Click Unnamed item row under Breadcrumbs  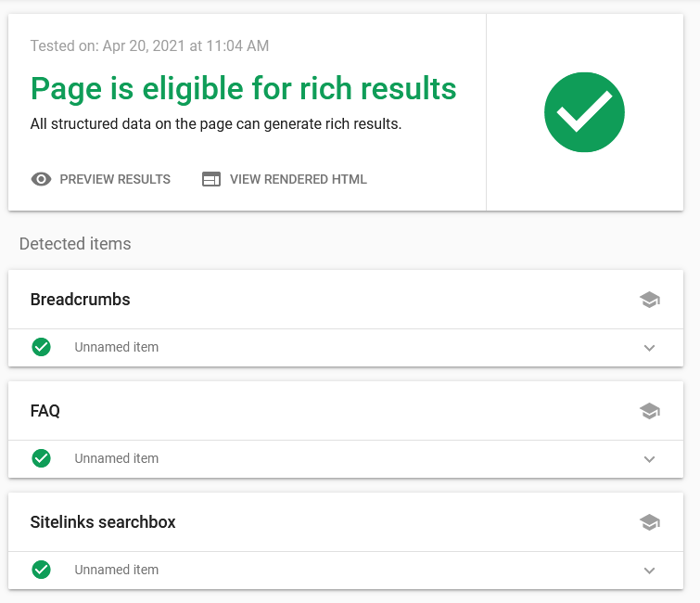pos(346,348)
